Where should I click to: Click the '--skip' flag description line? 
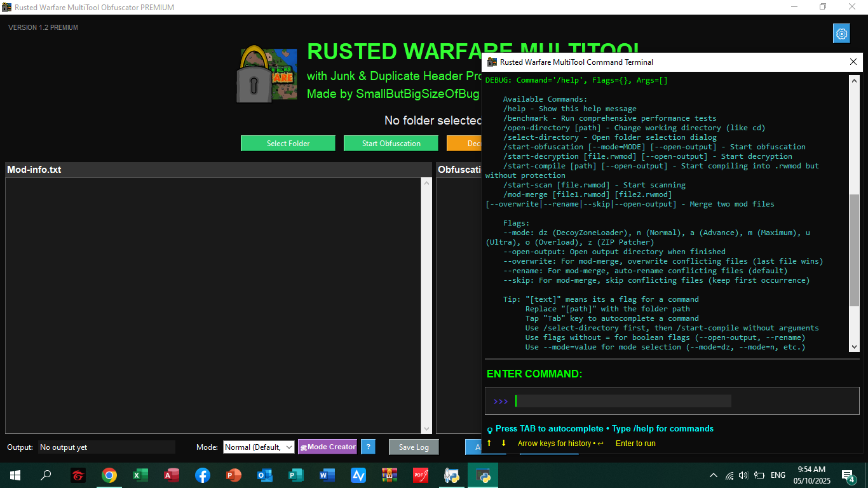656,280
